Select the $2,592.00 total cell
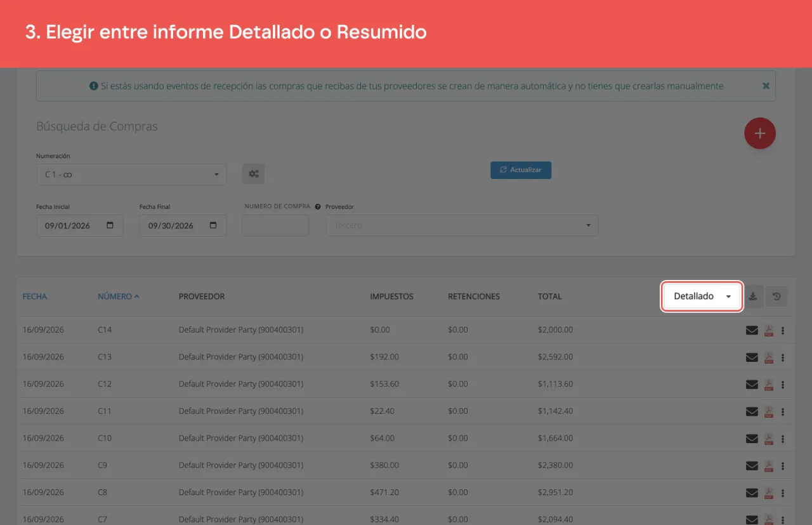 [x=556, y=357]
